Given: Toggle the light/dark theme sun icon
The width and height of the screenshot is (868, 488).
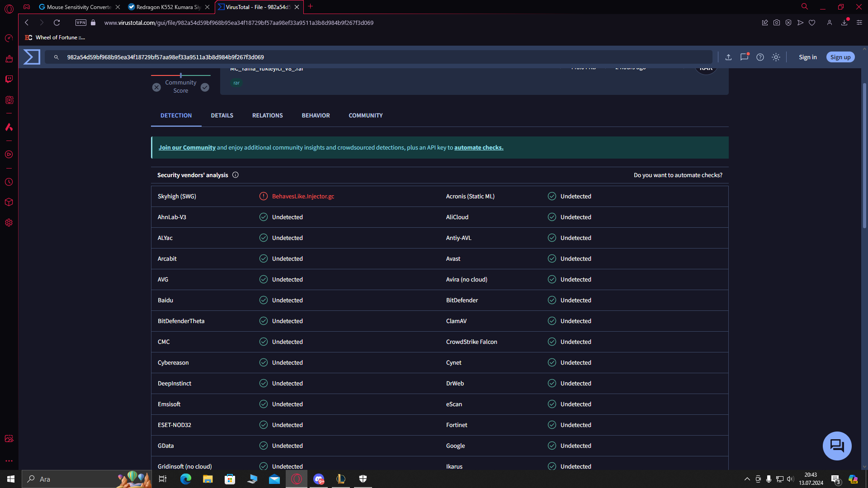Looking at the screenshot, I should (776, 57).
